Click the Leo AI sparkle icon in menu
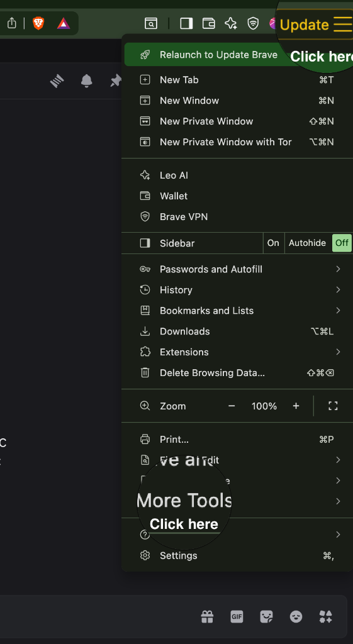This screenshot has width=353, height=644. pos(145,175)
